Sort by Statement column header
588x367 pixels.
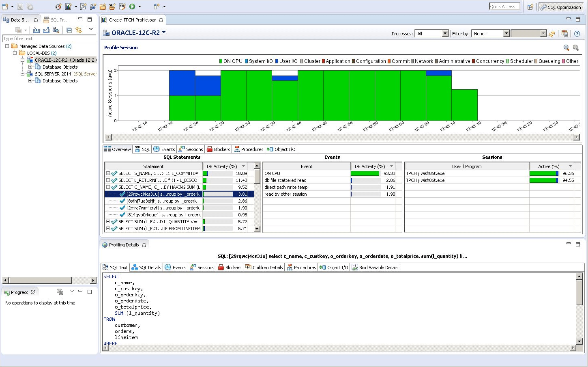pyautogui.click(x=153, y=166)
